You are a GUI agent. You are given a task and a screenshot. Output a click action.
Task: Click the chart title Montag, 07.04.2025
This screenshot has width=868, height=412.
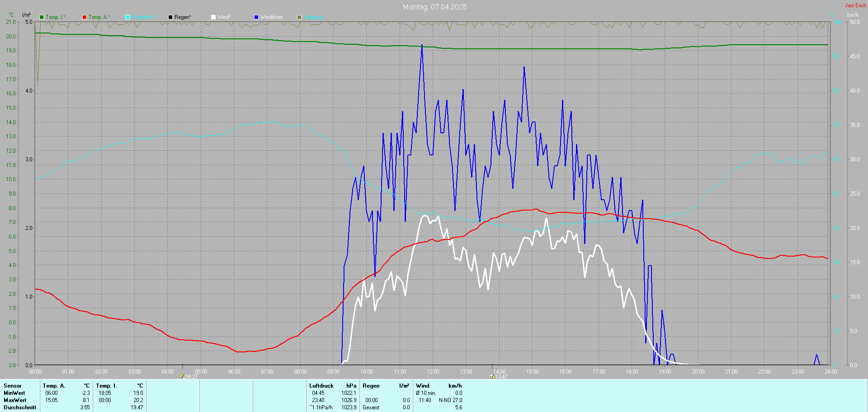point(434,7)
